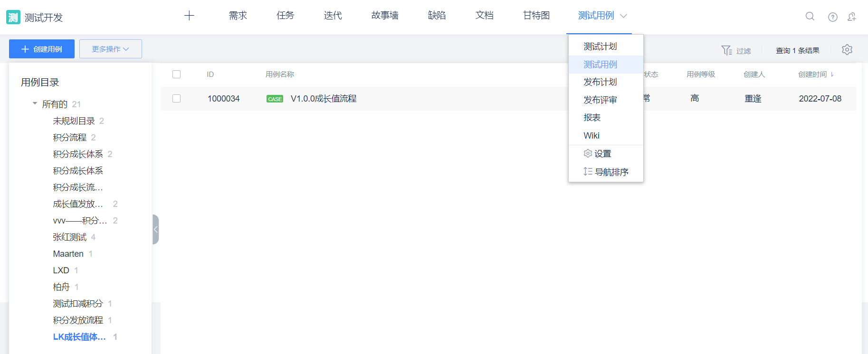Image resolution: width=868 pixels, height=354 pixels.
Task: Click the 用例等级 column header
Action: 701,75
